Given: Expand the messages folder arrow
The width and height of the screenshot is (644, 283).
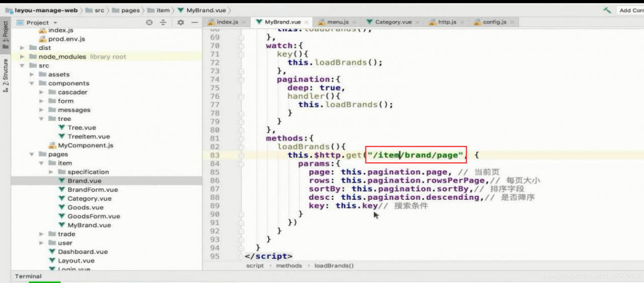Looking at the screenshot, I should [41, 110].
